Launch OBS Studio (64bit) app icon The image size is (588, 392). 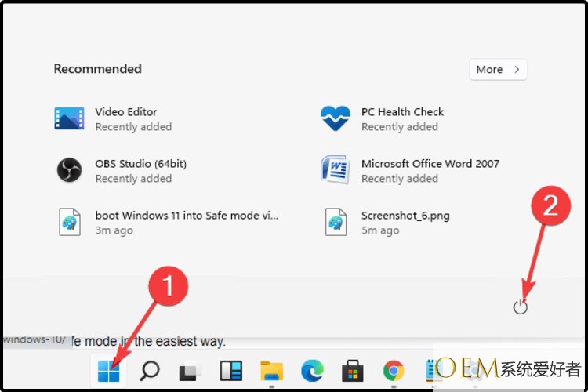tap(69, 170)
